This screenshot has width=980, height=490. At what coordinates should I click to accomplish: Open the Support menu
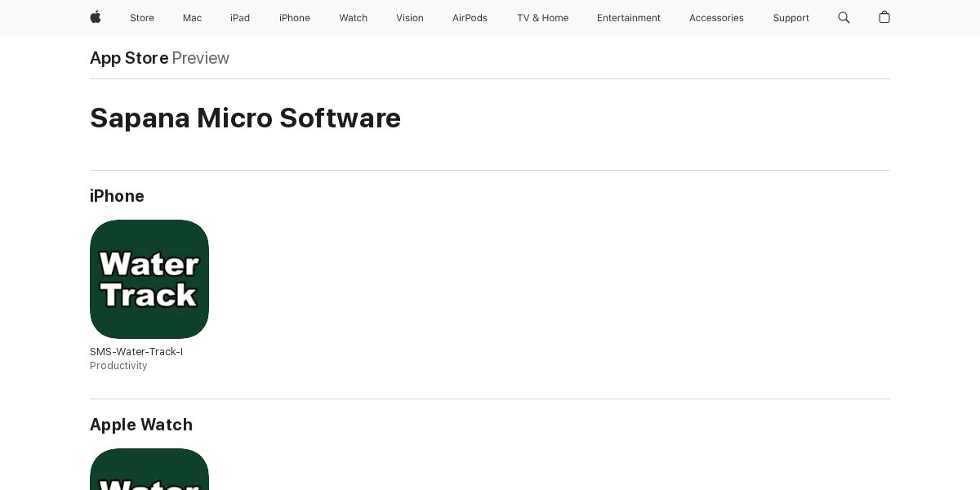pyautogui.click(x=791, y=18)
